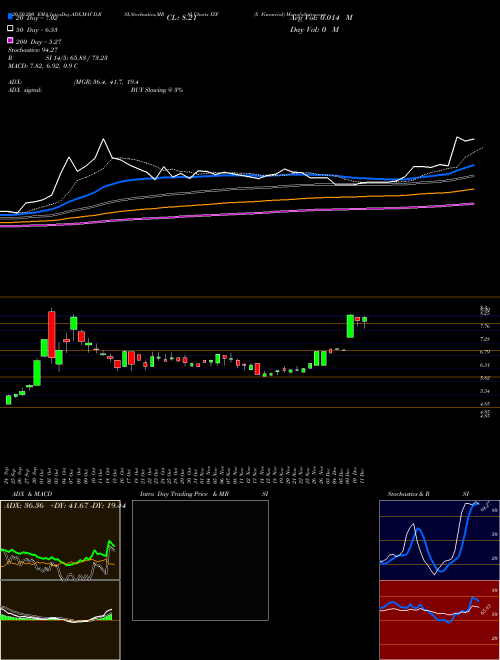Click the red RSI oscillator panel
Screen dimensions: 500x660
tap(439, 620)
